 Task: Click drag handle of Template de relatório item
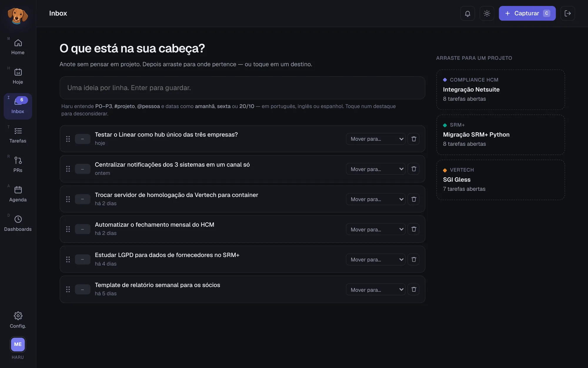(68, 290)
